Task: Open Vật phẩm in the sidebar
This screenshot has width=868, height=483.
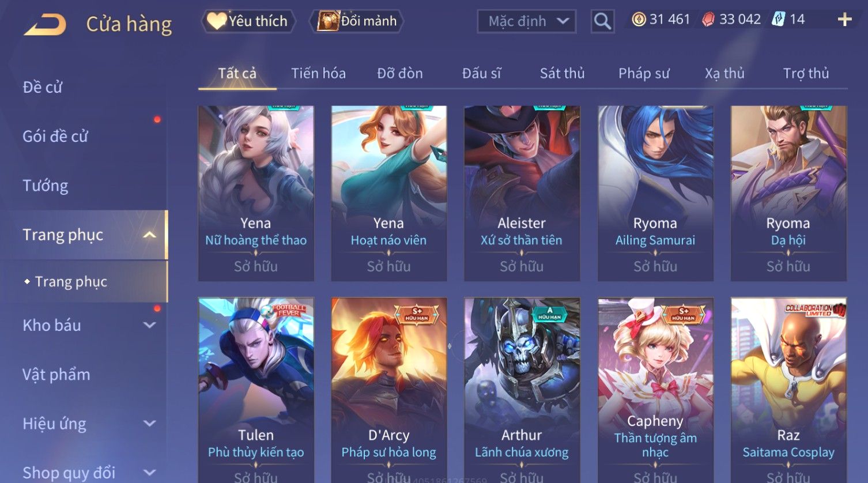Action: coord(56,375)
